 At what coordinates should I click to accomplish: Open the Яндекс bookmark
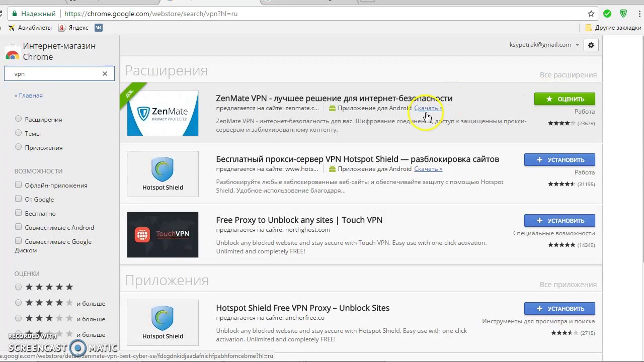click(x=73, y=28)
